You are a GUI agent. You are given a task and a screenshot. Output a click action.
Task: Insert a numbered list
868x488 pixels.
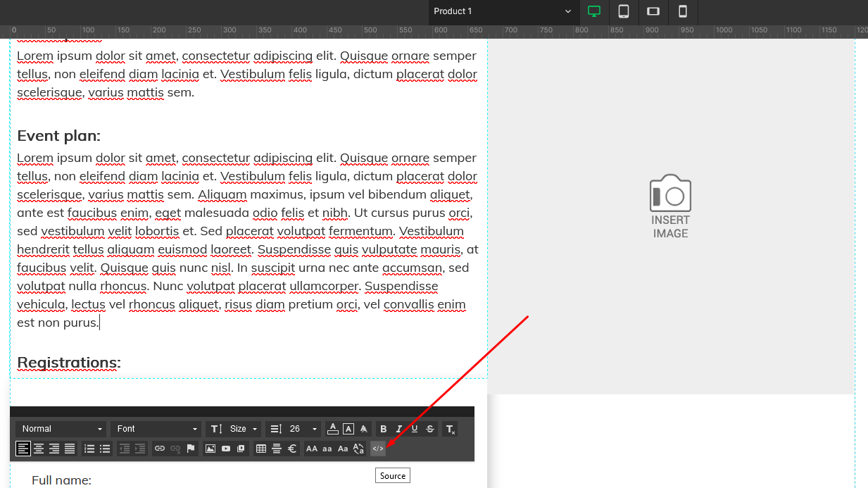[x=89, y=449]
